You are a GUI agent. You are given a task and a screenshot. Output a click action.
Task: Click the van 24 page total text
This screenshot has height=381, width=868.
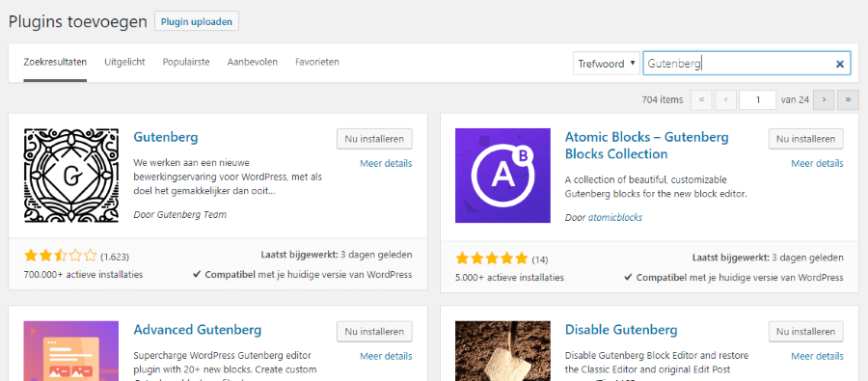click(795, 100)
